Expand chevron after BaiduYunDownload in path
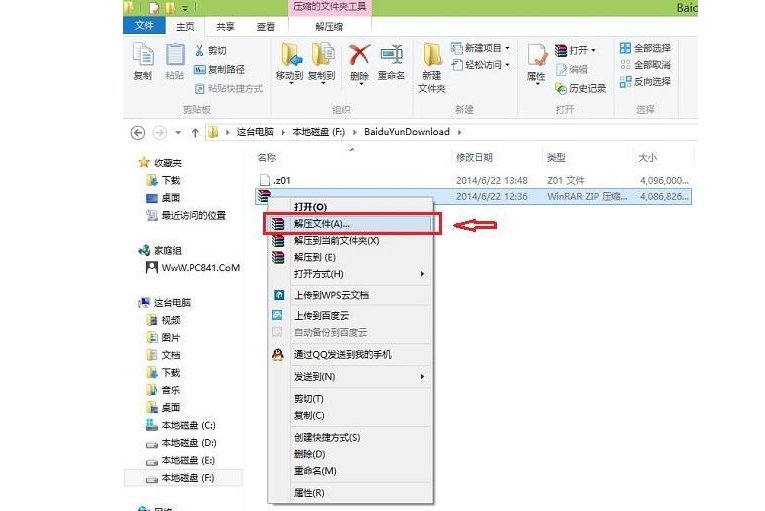The width and height of the screenshot is (765, 511). point(459,132)
